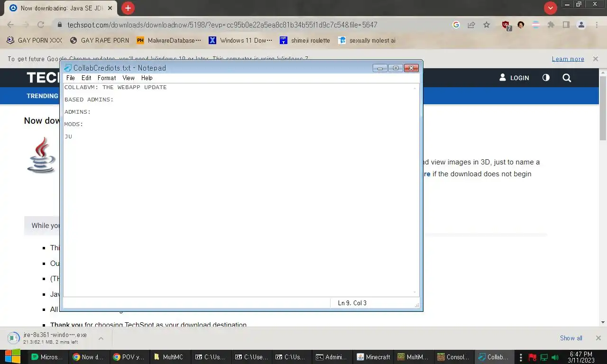Toggle the Chrome side panel
This screenshot has height=364, width=607.
pos(566,25)
